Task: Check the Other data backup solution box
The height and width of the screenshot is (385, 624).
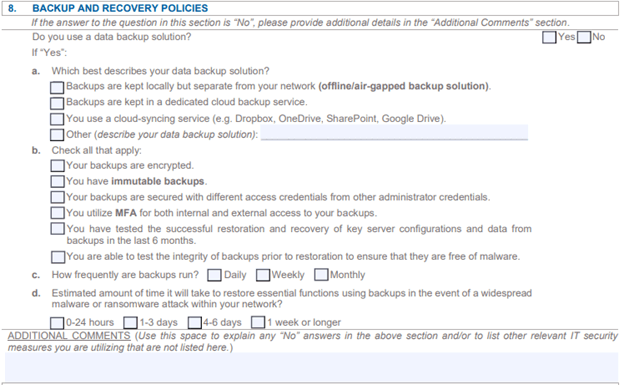Action: pos(57,135)
